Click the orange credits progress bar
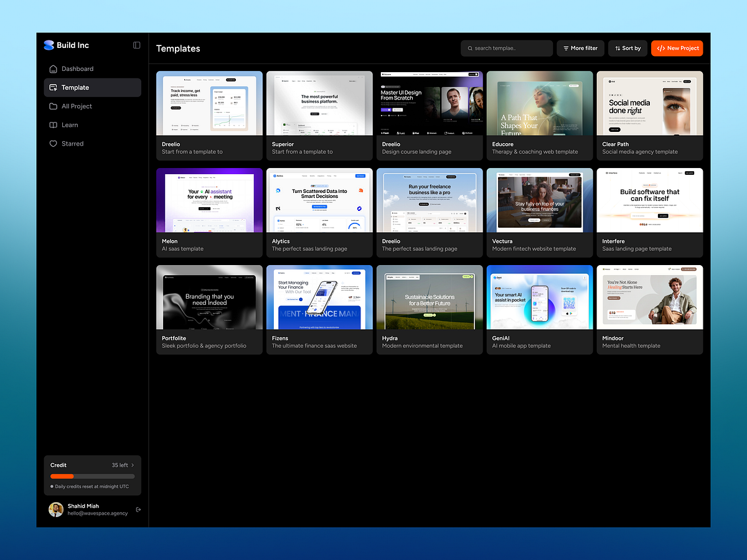The height and width of the screenshot is (560, 747). pyautogui.click(x=62, y=476)
